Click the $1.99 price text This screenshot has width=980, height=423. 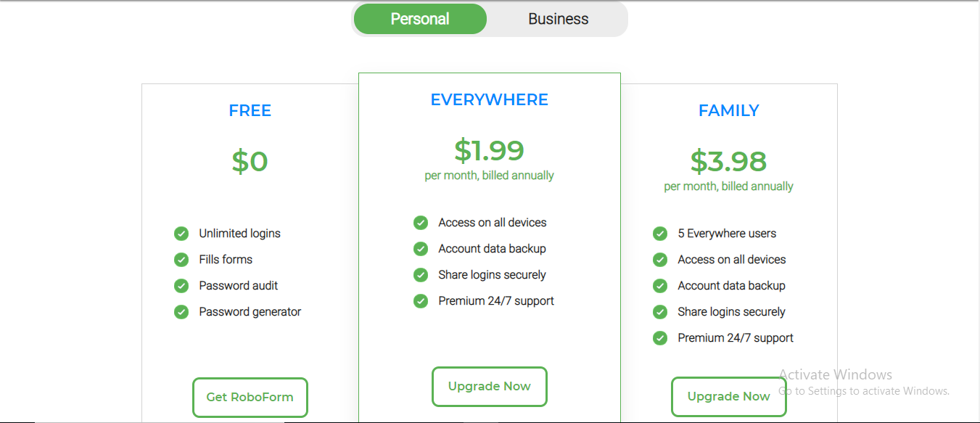[490, 150]
